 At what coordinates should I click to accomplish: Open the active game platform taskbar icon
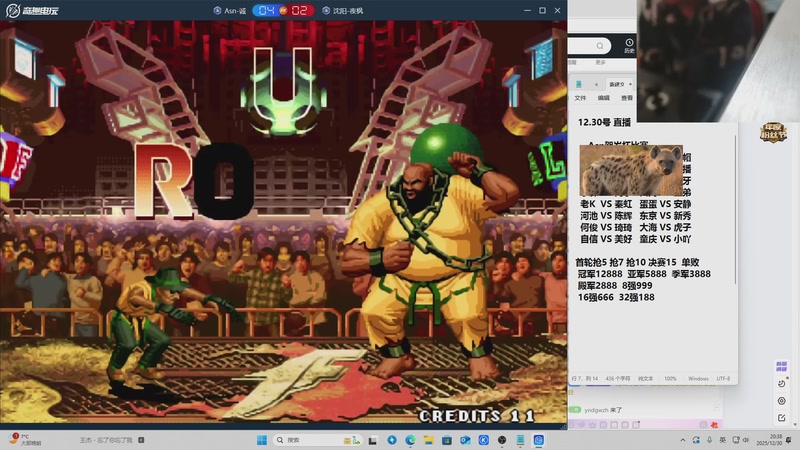pyautogui.click(x=539, y=440)
